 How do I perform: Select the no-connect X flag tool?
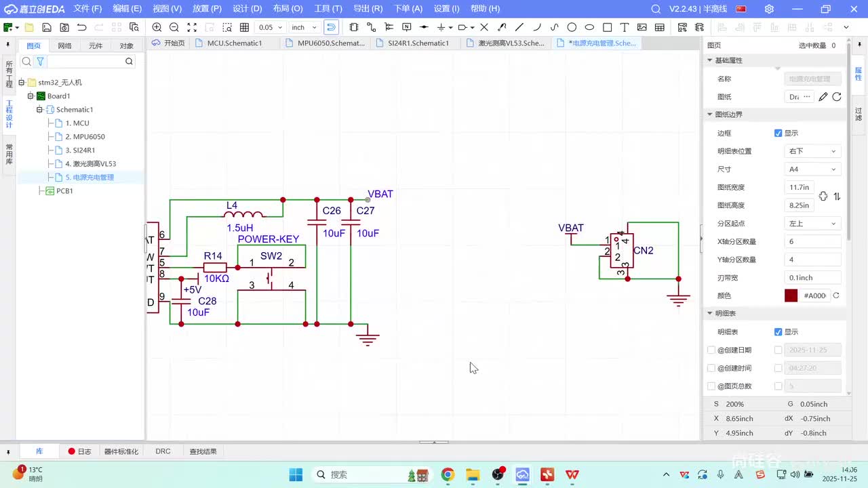tap(484, 27)
